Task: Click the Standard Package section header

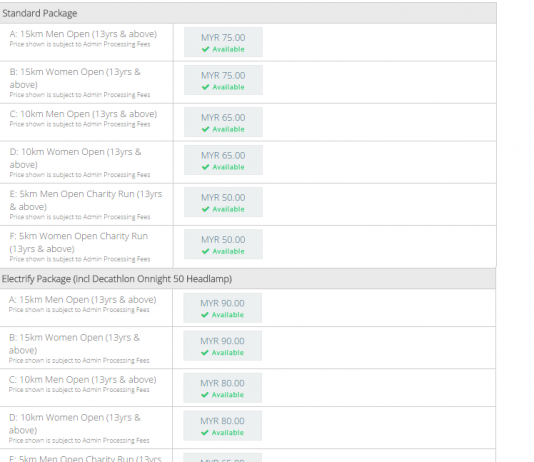Action: tap(248, 13)
